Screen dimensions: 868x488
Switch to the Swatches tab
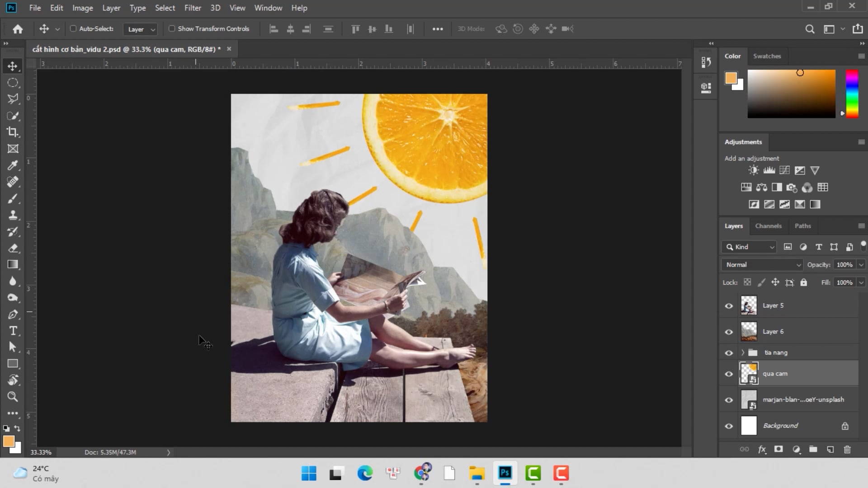(767, 56)
